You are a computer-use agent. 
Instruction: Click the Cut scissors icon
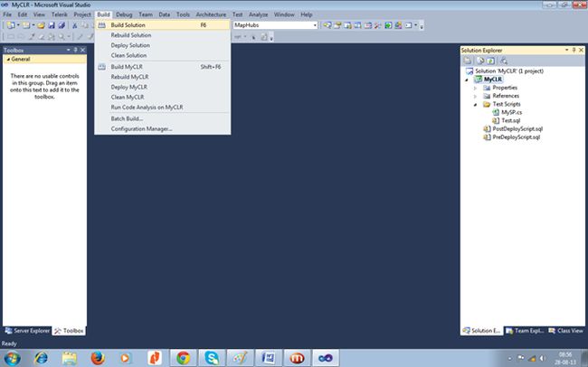(74, 25)
